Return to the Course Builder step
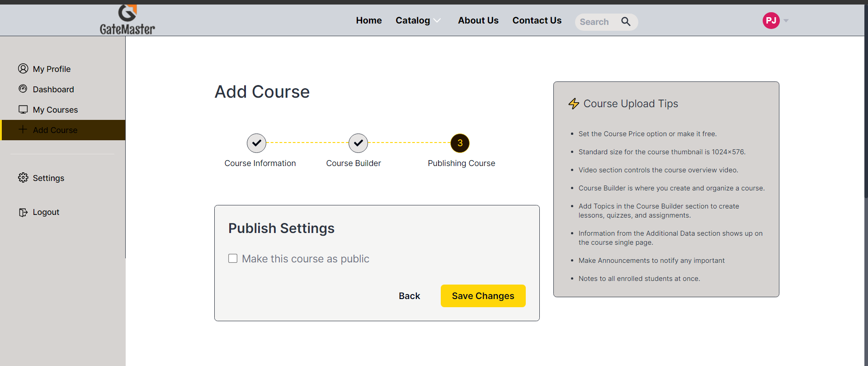The height and width of the screenshot is (366, 868). point(358,143)
